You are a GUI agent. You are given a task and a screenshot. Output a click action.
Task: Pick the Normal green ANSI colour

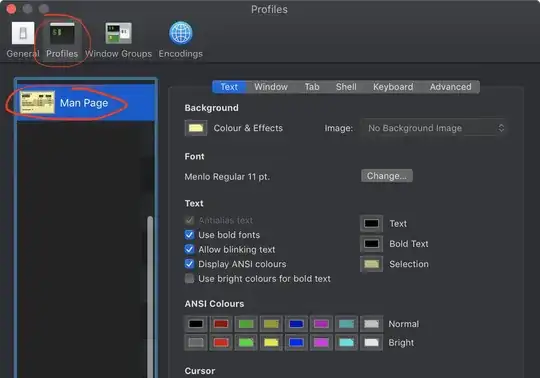(x=246, y=324)
